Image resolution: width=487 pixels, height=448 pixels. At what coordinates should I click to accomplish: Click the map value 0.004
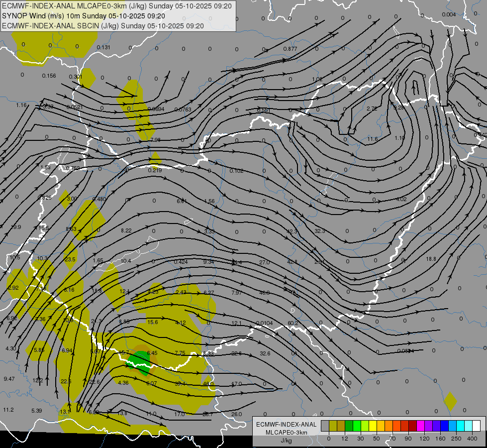point(449,14)
